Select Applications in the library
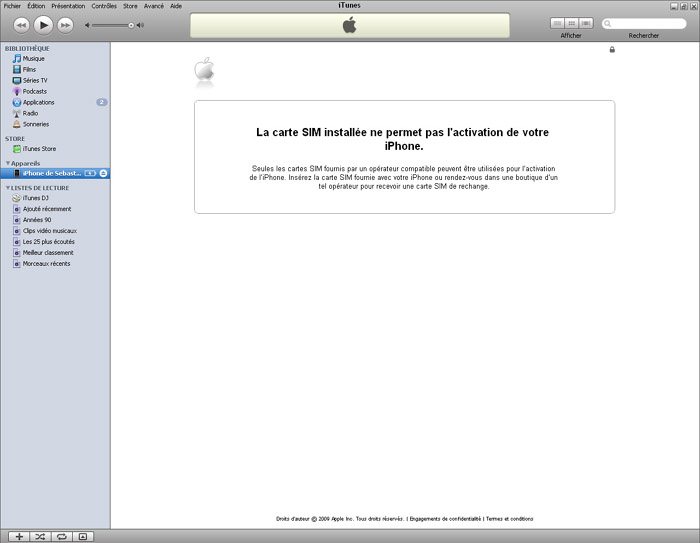The height and width of the screenshot is (543, 700). tap(55, 102)
